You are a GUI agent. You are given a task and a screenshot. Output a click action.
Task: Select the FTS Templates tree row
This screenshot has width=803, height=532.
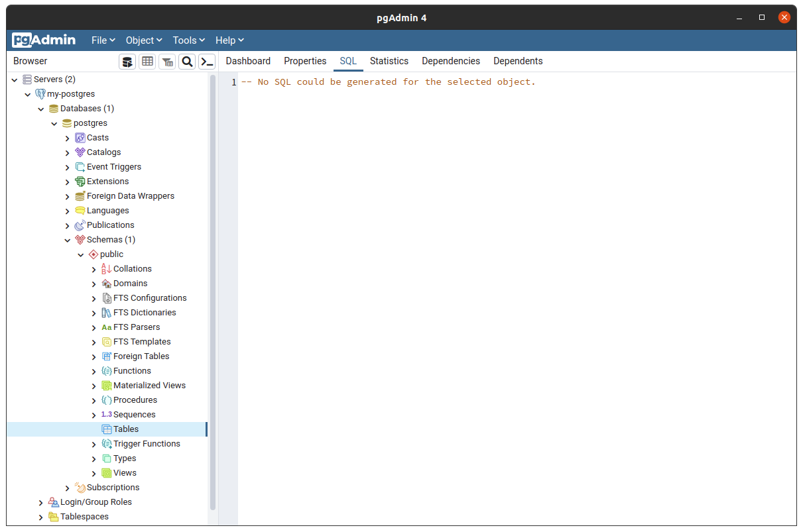(107, 342)
